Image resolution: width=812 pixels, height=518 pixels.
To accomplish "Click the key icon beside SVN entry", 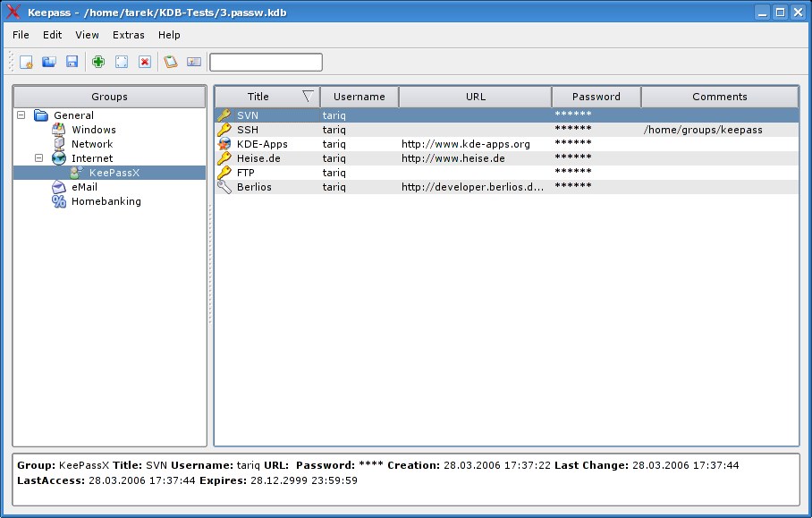I will (224, 115).
